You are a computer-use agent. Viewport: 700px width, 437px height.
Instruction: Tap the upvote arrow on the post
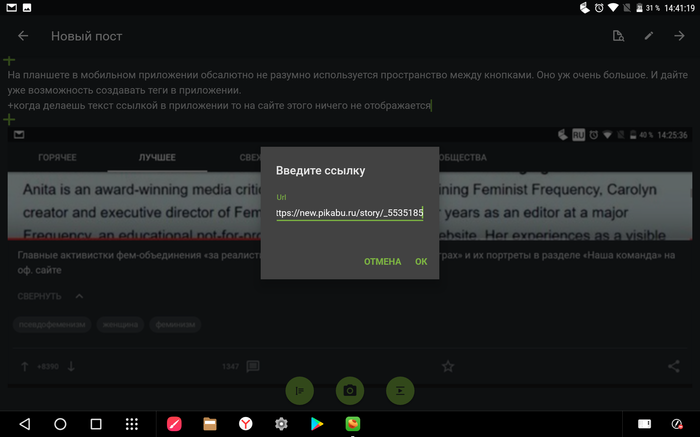coord(25,367)
